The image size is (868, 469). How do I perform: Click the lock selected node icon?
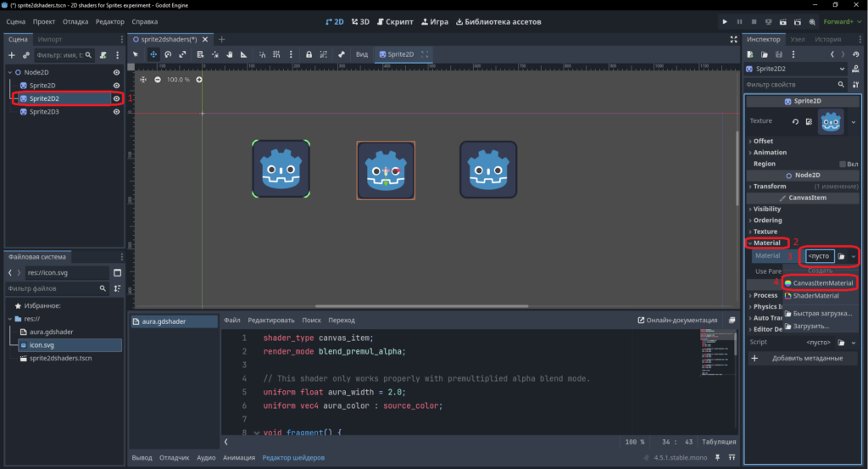point(309,54)
